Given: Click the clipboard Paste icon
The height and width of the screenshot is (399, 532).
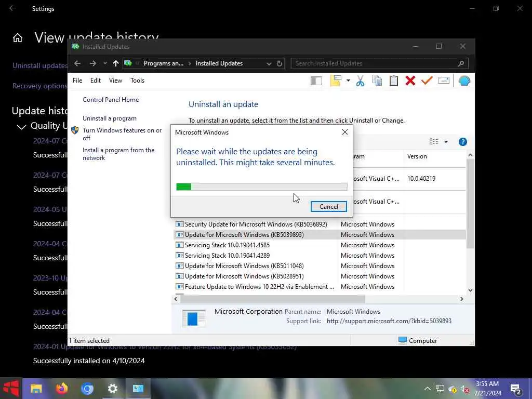Looking at the screenshot, I should 394,81.
